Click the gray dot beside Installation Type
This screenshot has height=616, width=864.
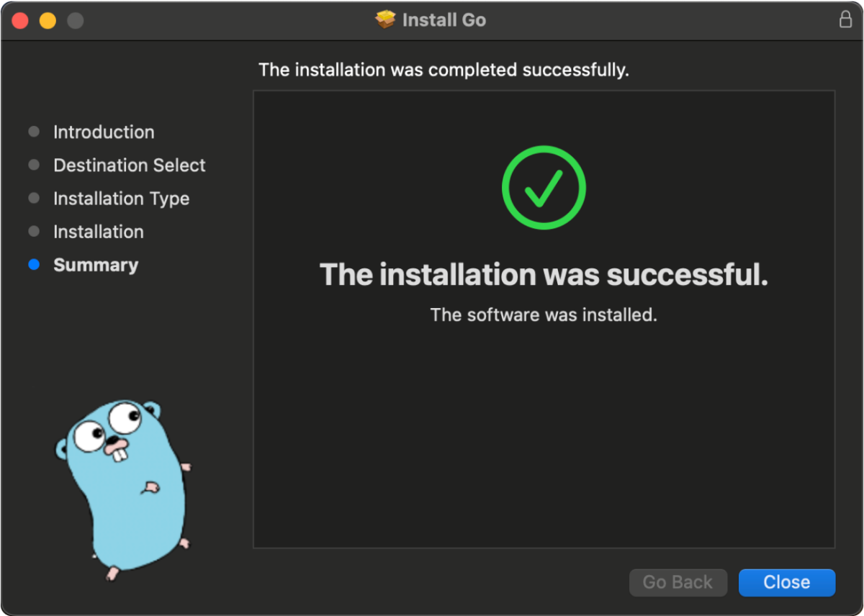34,197
